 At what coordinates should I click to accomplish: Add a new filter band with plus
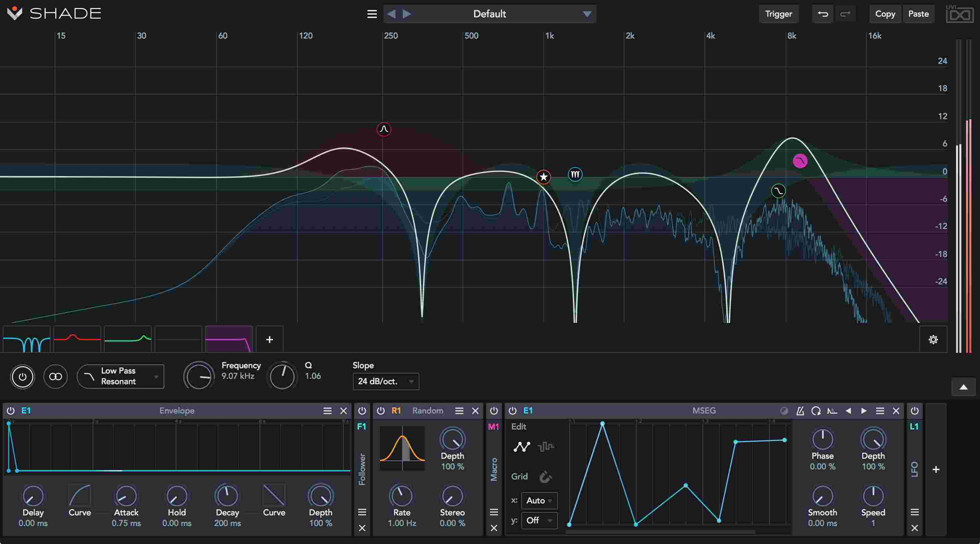[269, 339]
